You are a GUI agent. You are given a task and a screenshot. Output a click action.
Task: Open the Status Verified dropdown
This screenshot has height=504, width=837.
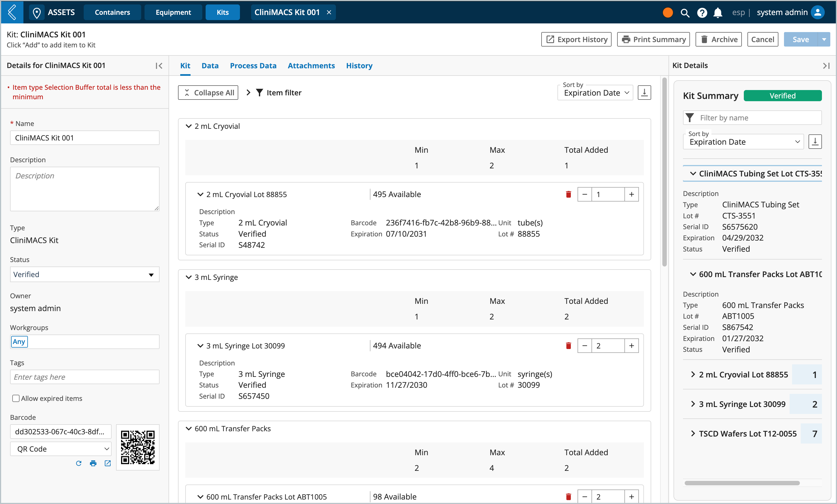(85, 275)
